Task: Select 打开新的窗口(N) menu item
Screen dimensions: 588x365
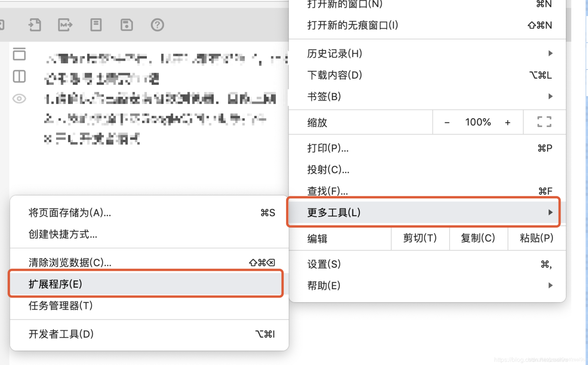Action: pyautogui.click(x=427, y=4)
